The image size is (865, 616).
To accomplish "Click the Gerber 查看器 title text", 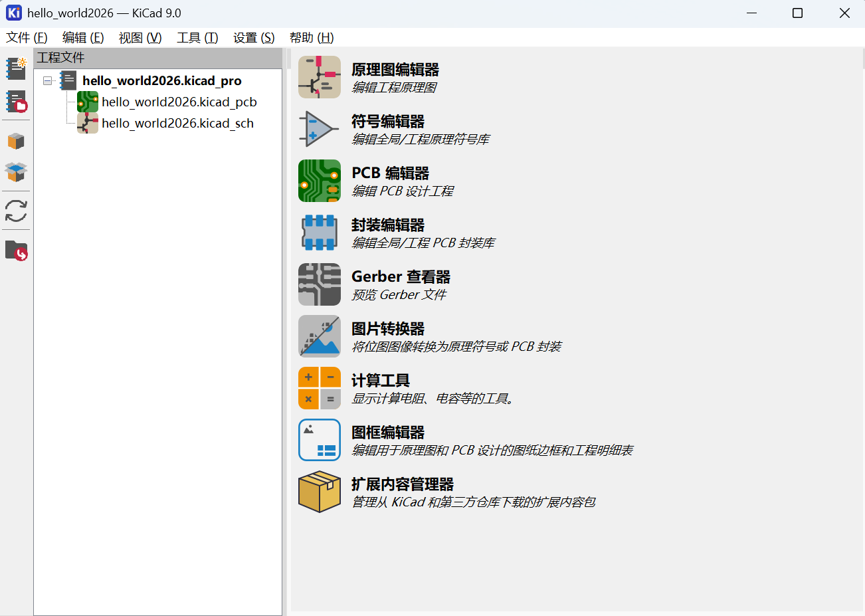I will click(401, 277).
